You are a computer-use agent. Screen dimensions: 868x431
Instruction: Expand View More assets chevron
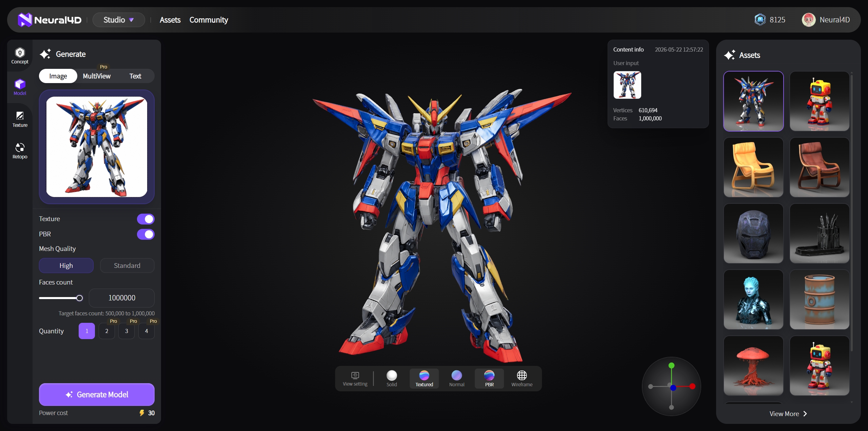click(x=805, y=414)
